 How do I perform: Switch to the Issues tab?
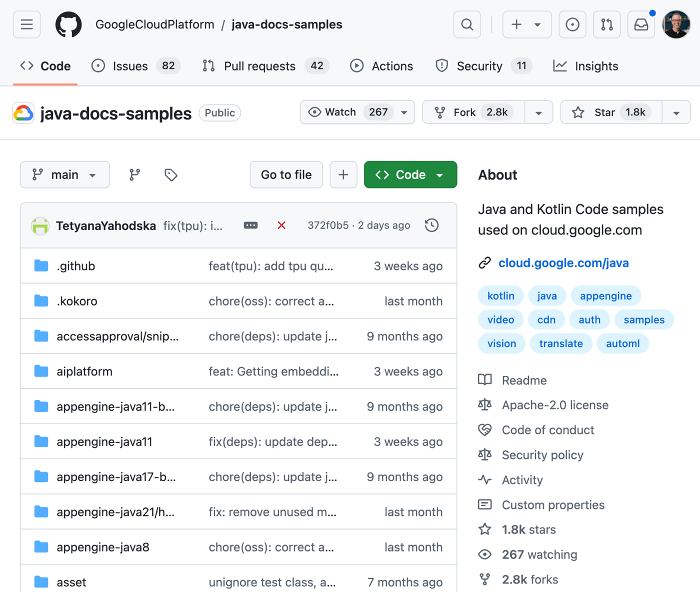[130, 66]
